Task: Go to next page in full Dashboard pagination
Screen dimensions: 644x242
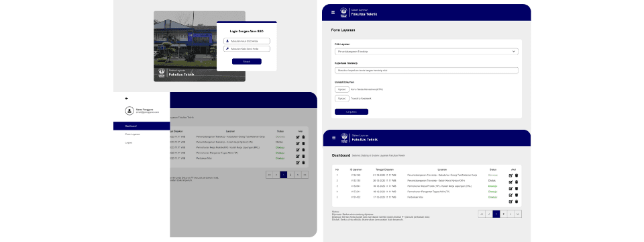Action: tap(511, 214)
